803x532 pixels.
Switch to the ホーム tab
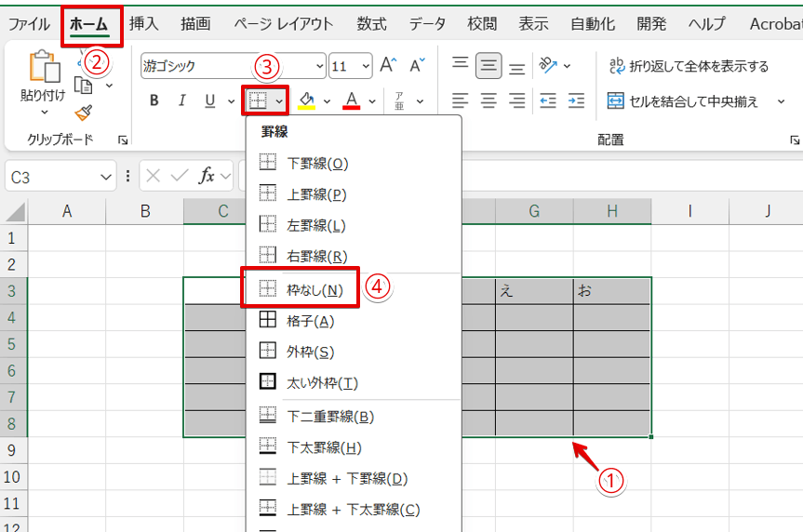click(x=89, y=24)
